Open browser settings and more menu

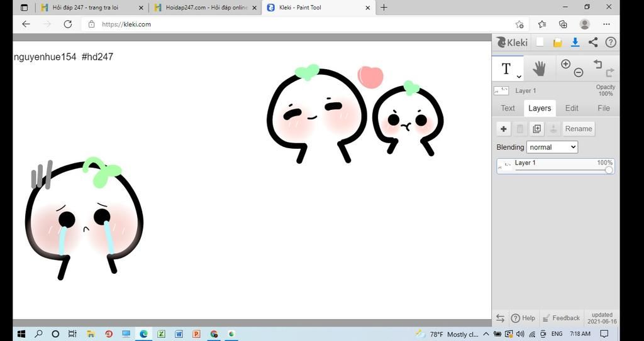point(606,24)
